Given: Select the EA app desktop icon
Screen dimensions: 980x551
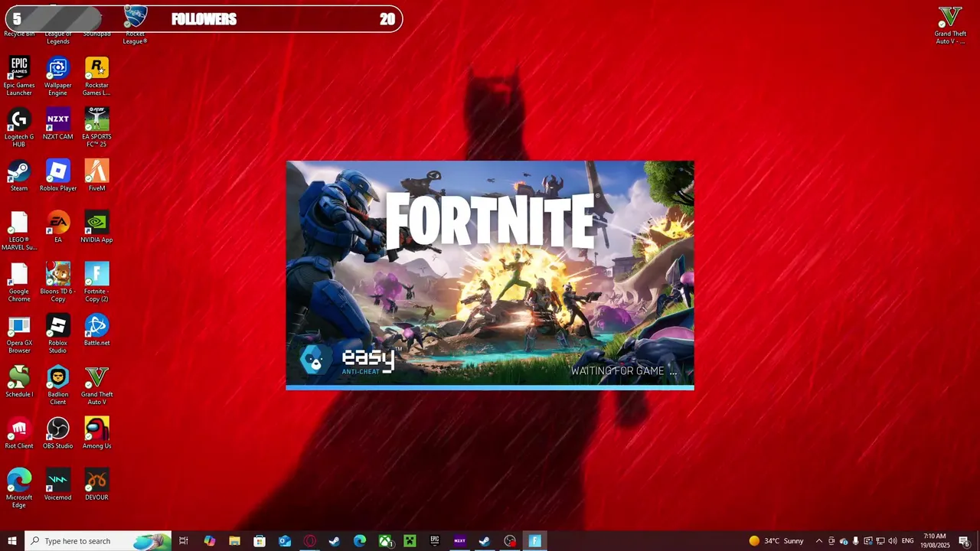Looking at the screenshot, I should [58, 227].
